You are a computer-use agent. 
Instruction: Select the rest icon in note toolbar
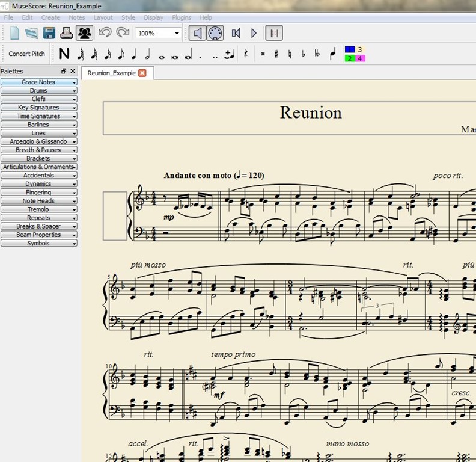point(246,54)
